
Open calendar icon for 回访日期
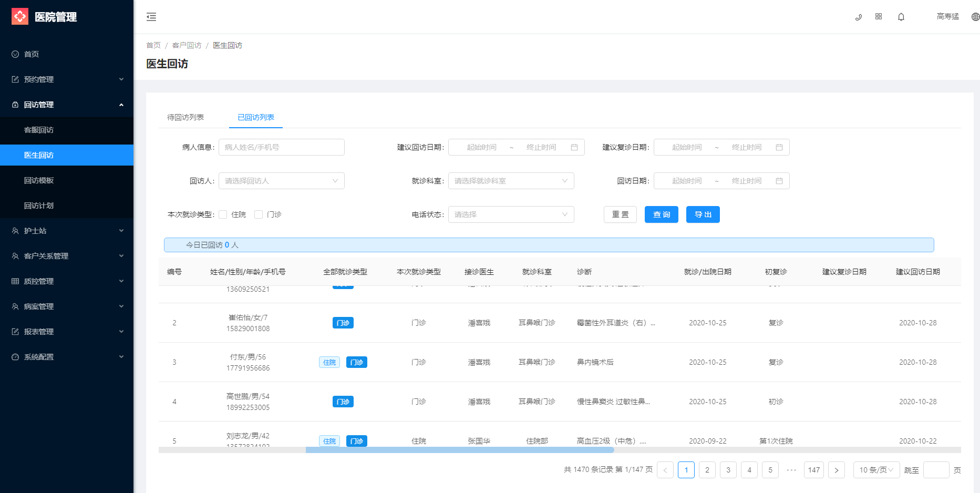click(779, 181)
